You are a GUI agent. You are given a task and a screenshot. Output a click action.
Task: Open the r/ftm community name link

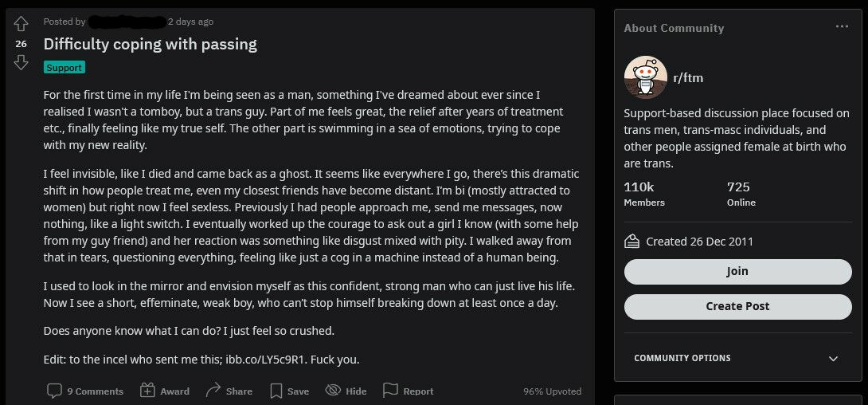click(688, 77)
